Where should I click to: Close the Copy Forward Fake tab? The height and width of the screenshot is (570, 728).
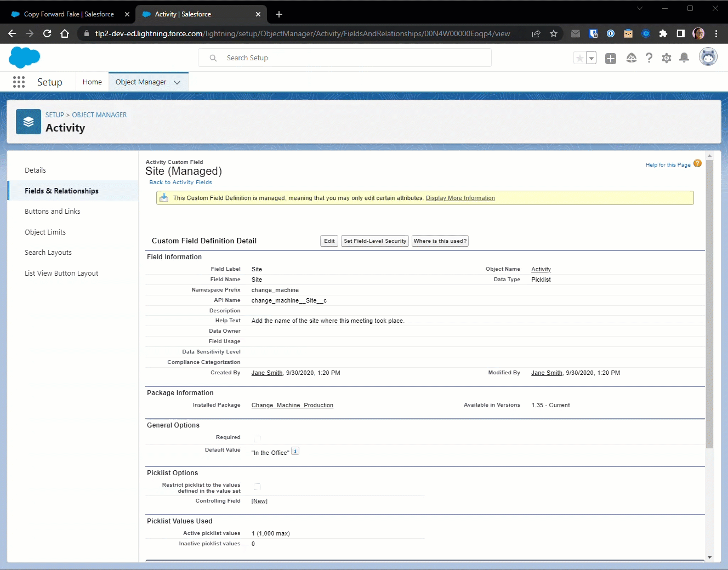pyautogui.click(x=127, y=14)
